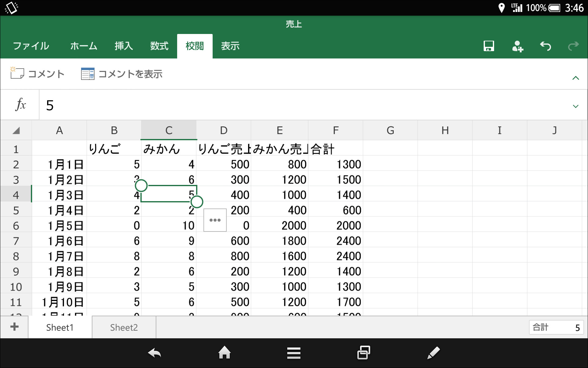588x368 pixels.
Task: Select the Sheet1 tab
Action: (60, 327)
